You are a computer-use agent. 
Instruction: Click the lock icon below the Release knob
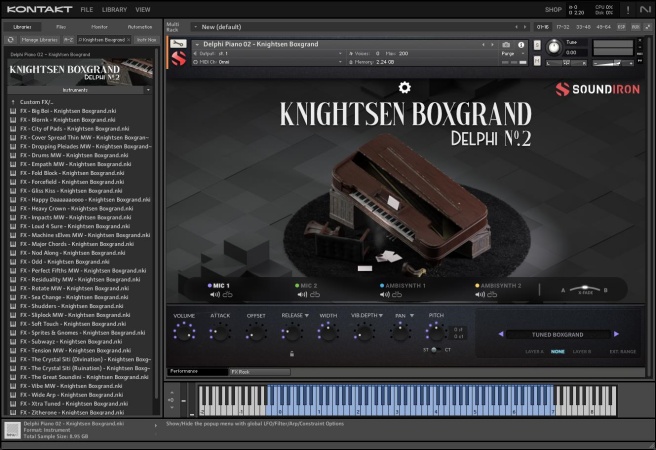(x=292, y=353)
